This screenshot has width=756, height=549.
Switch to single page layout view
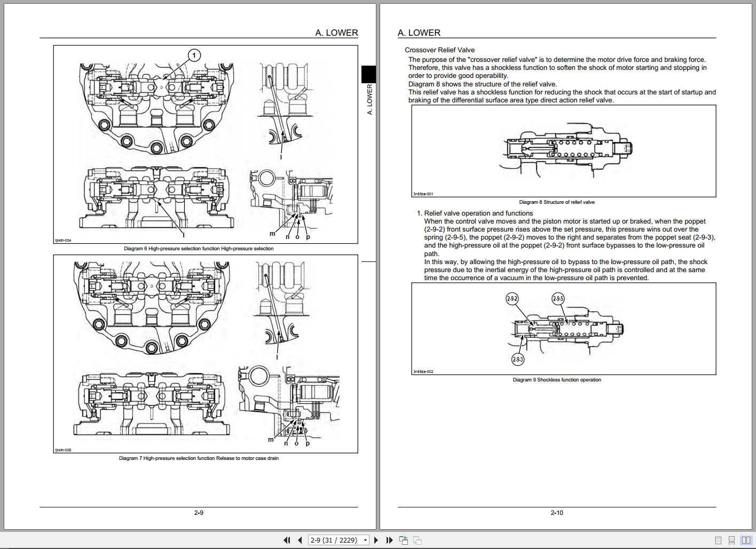(x=718, y=540)
